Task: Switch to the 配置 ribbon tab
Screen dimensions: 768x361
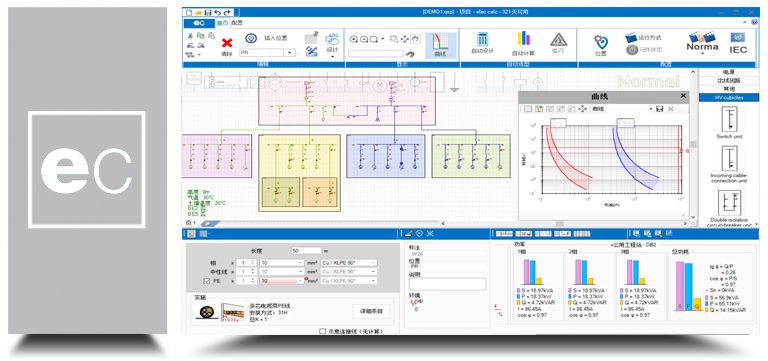Action: click(237, 23)
